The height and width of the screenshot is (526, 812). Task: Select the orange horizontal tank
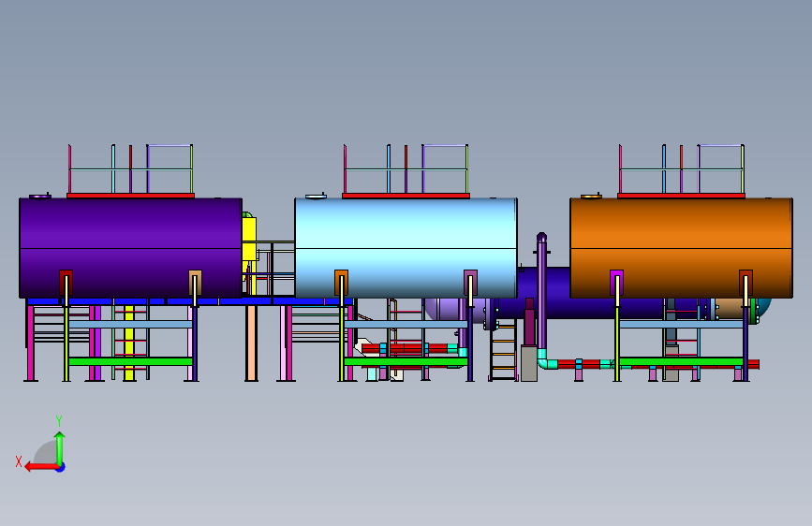[x=682, y=248]
